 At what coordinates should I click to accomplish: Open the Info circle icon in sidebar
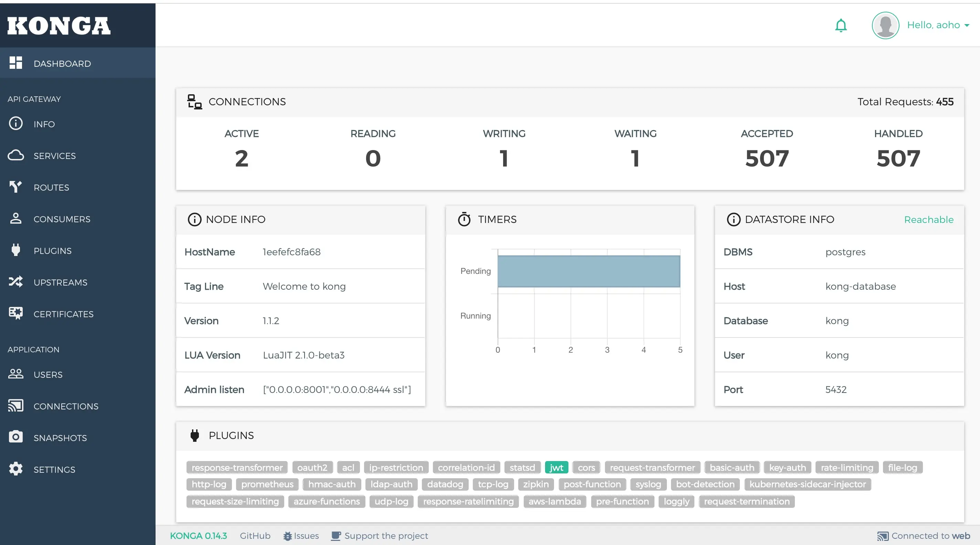15,124
